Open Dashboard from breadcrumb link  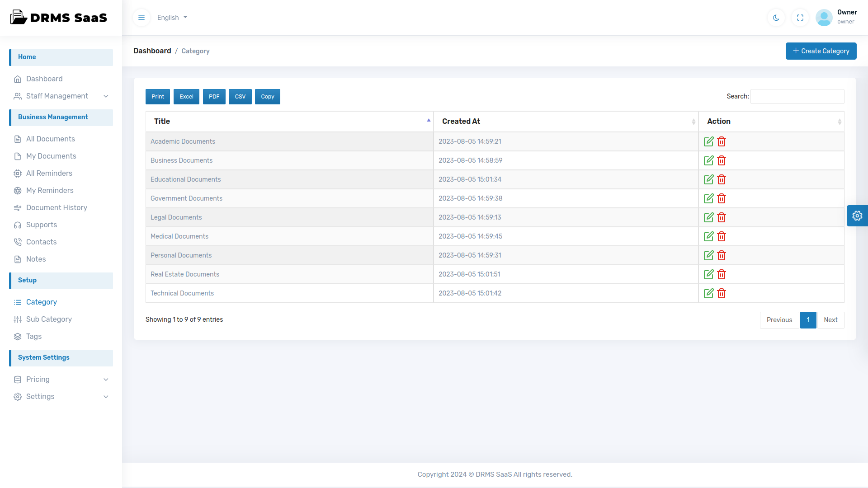(152, 51)
